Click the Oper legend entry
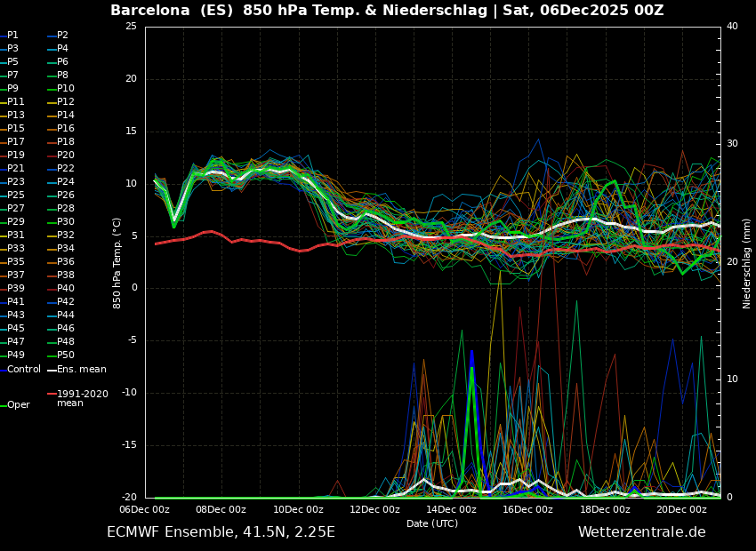Image resolution: width=756 pixels, height=551 pixels. (x=18, y=405)
